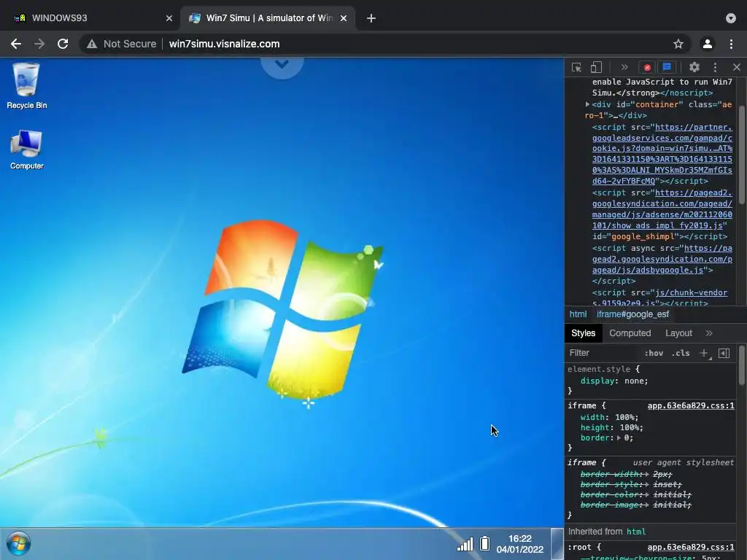Click the html link after Inherited from
Image resolution: width=747 pixels, height=560 pixels.
pos(636,532)
